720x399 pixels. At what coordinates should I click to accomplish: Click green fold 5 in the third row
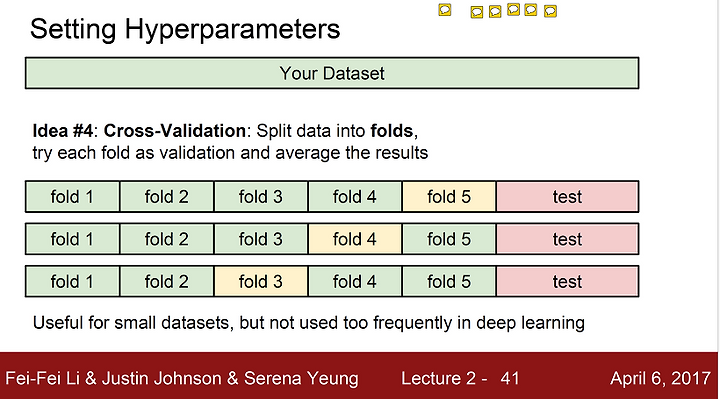click(449, 281)
